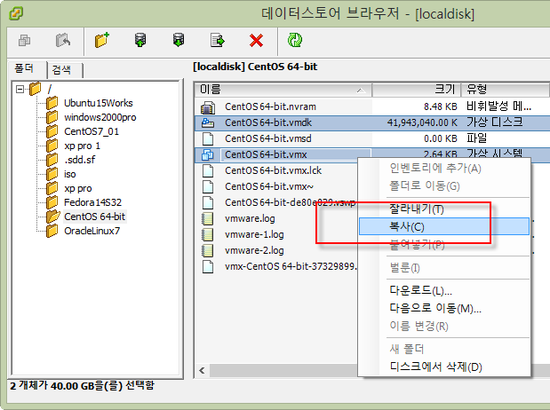Click the red X delete icon
This screenshot has width=550, height=410.
(256, 40)
